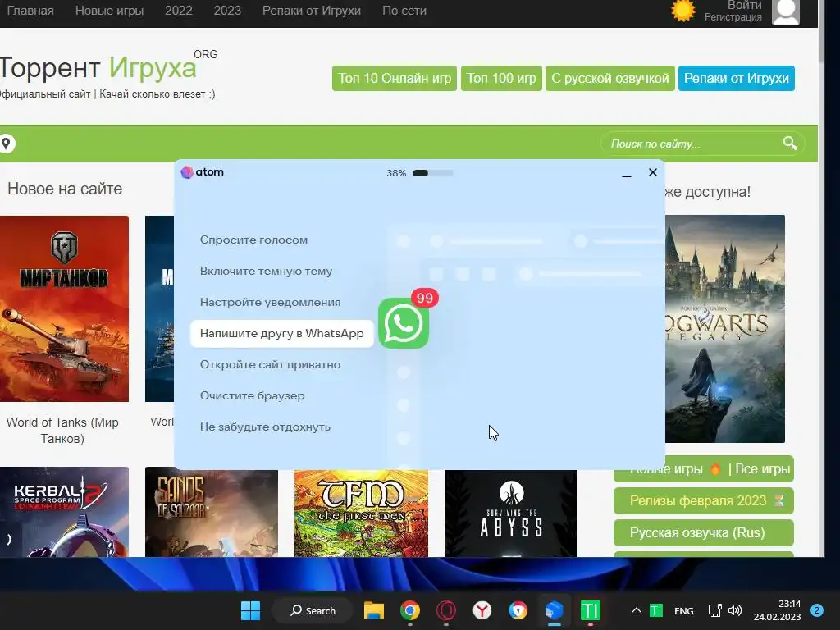This screenshot has width=840, height=630.
Task: Click С русской озвучкой button
Action: click(x=610, y=78)
